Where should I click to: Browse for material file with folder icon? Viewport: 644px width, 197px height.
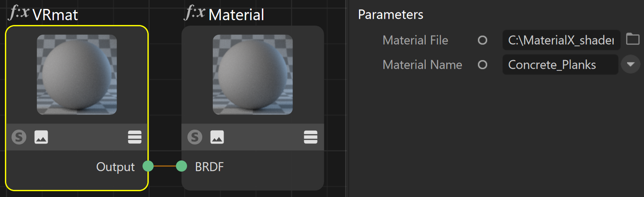click(632, 39)
